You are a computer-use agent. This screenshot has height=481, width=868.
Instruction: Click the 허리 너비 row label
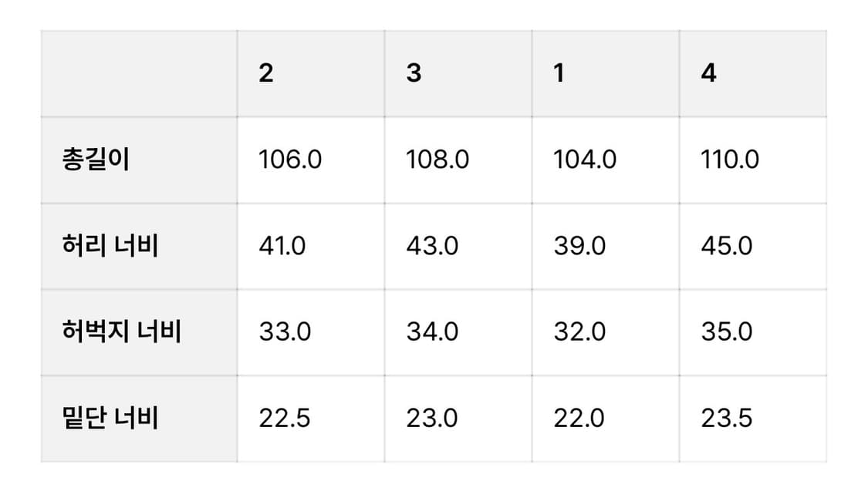[x=110, y=247]
